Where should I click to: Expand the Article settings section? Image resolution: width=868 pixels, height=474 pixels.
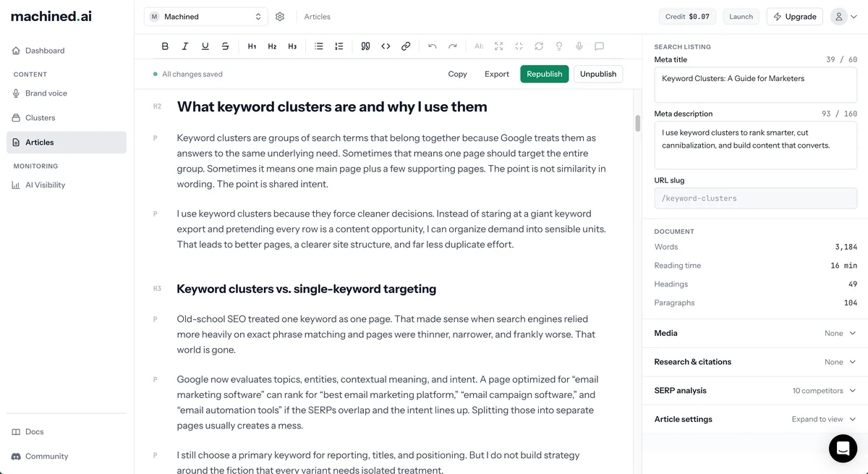coord(755,419)
